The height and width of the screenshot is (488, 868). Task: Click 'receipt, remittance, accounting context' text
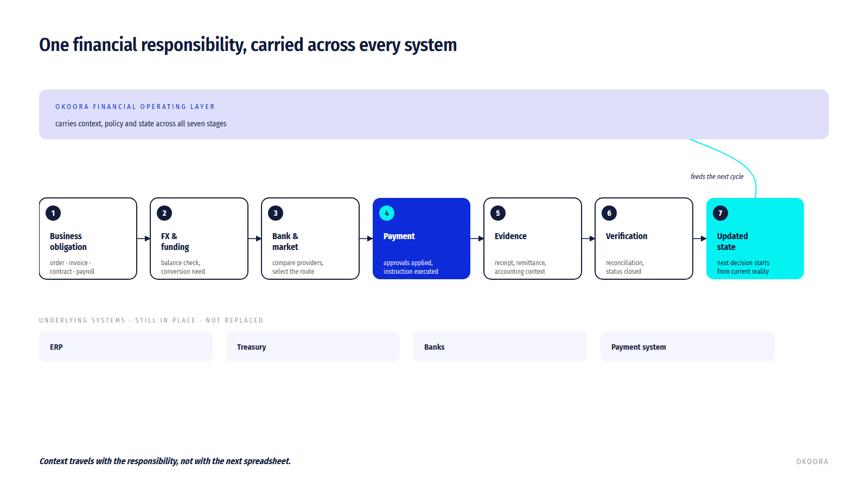520,267
